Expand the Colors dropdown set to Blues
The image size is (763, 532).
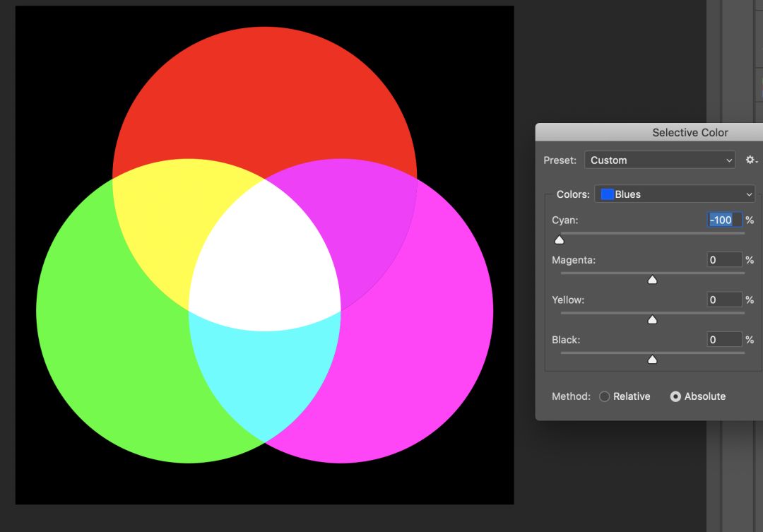[x=675, y=194]
